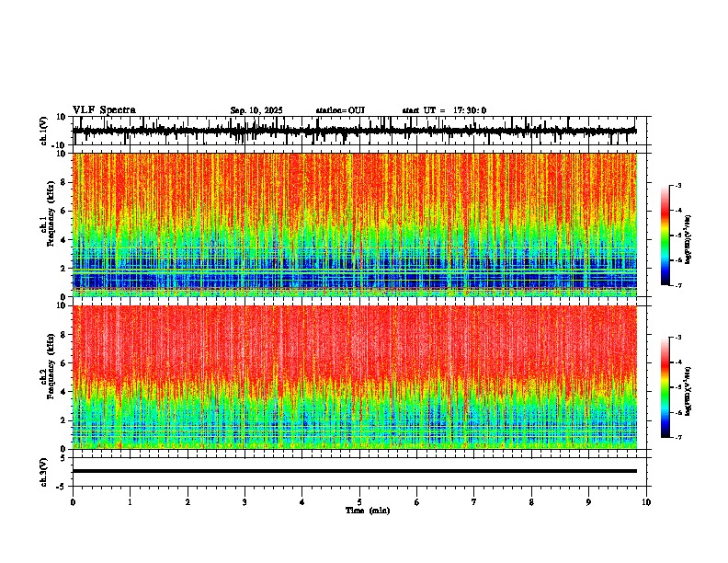Click the ch.2 log(PSD) colorbar label
The width and height of the screenshot is (728, 563).
688,391
